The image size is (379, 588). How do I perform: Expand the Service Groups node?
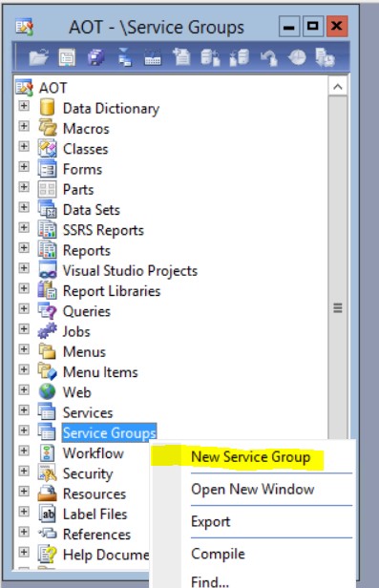(x=24, y=430)
